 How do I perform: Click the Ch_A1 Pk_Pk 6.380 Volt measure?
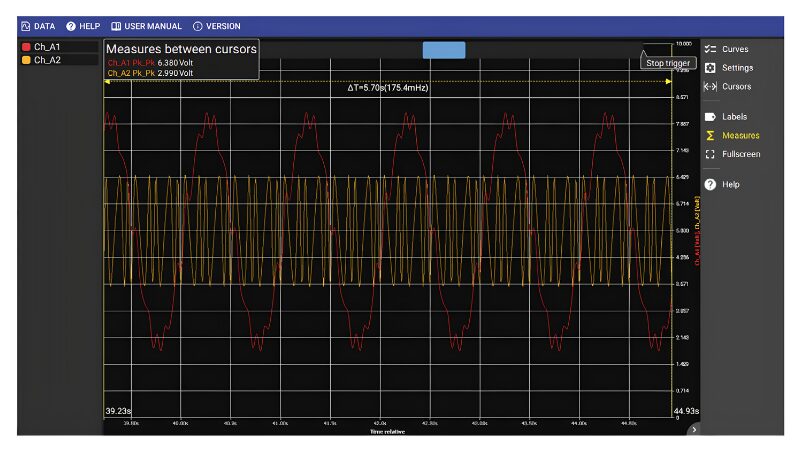click(151, 63)
